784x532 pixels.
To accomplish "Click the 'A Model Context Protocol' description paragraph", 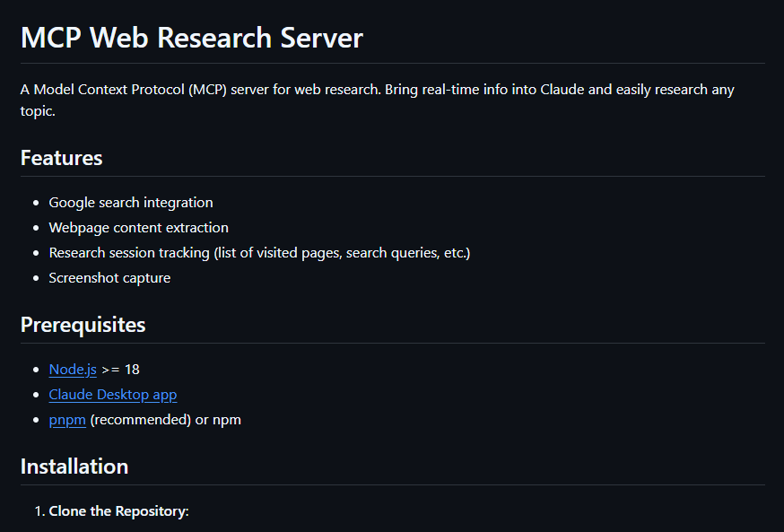I will [x=377, y=100].
